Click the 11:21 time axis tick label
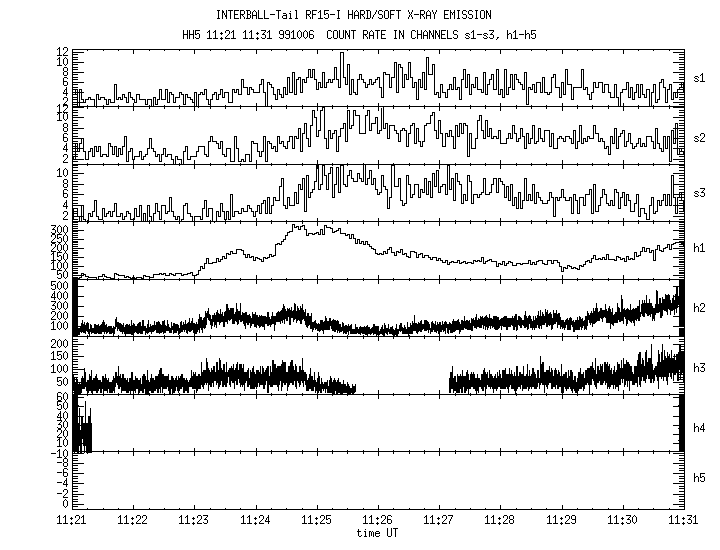Screen dimensions: 720x550 [x=72, y=520]
